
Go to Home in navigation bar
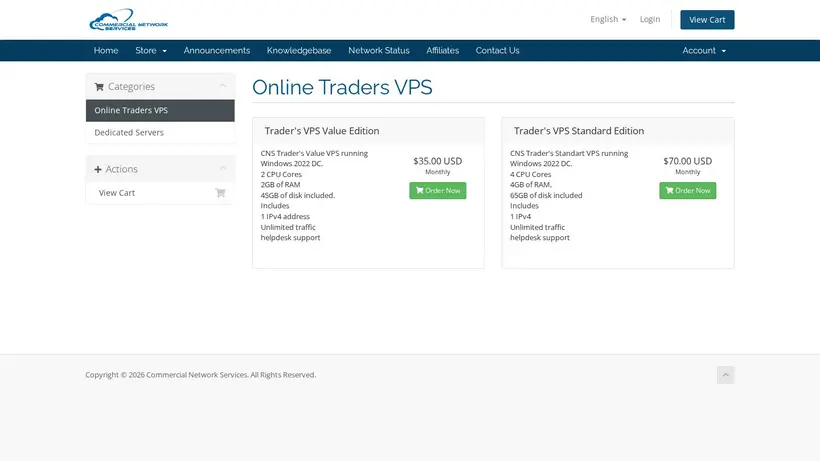(x=106, y=51)
